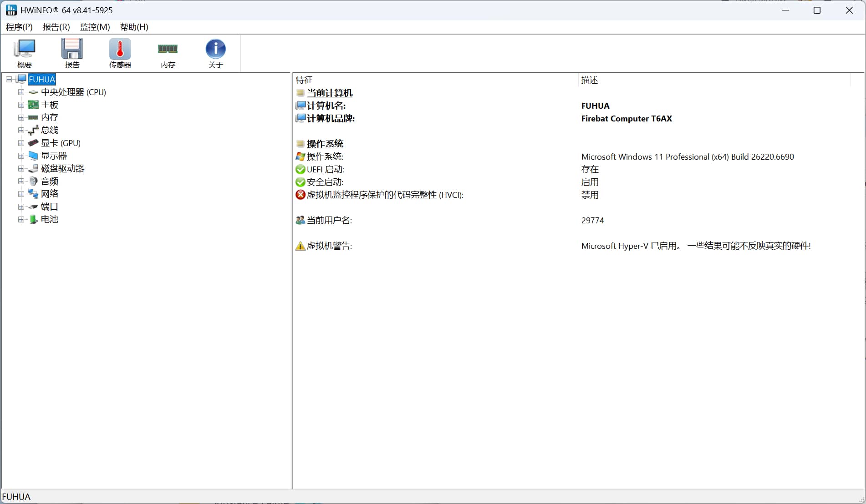Select the FUHUA computer icon in tree
The image size is (866, 504).
pos(21,79)
